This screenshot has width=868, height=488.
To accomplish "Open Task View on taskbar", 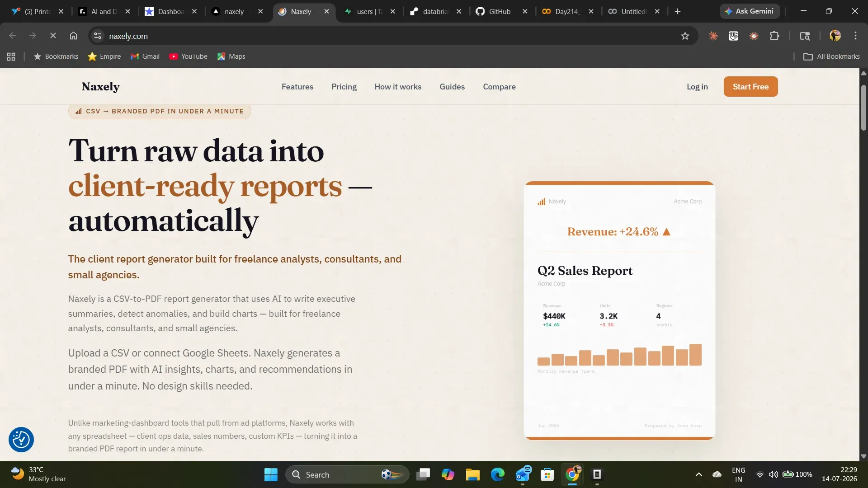I will point(424,474).
